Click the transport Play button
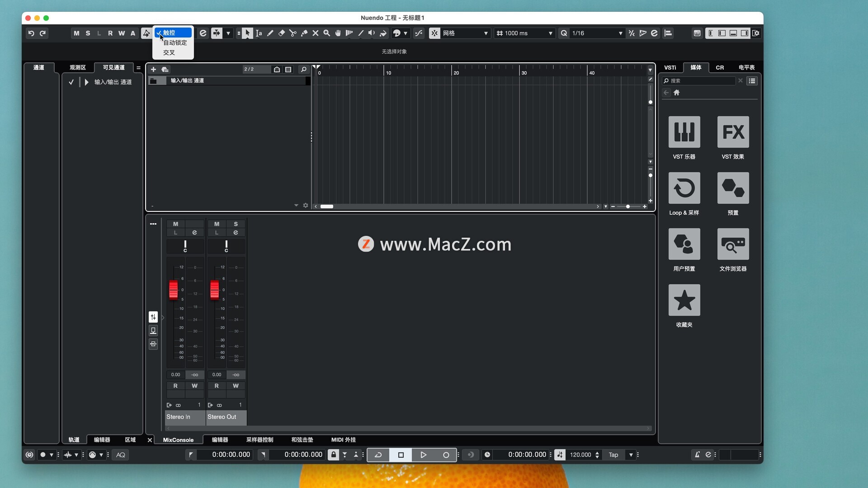The height and width of the screenshot is (488, 868). click(x=423, y=455)
